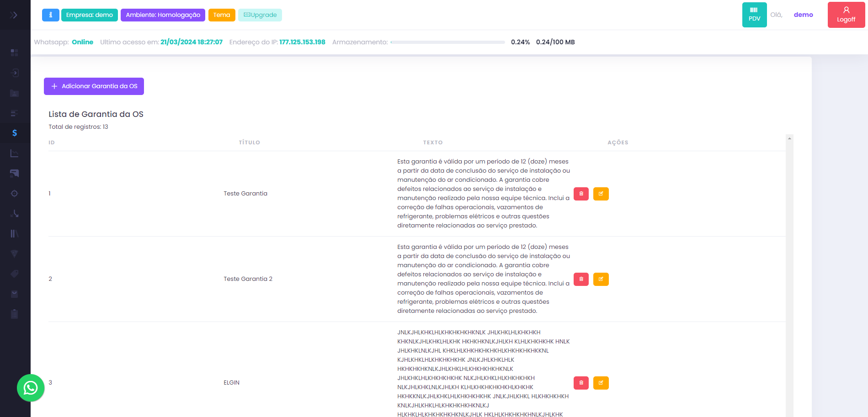Open the line chart reports icon

[15, 153]
